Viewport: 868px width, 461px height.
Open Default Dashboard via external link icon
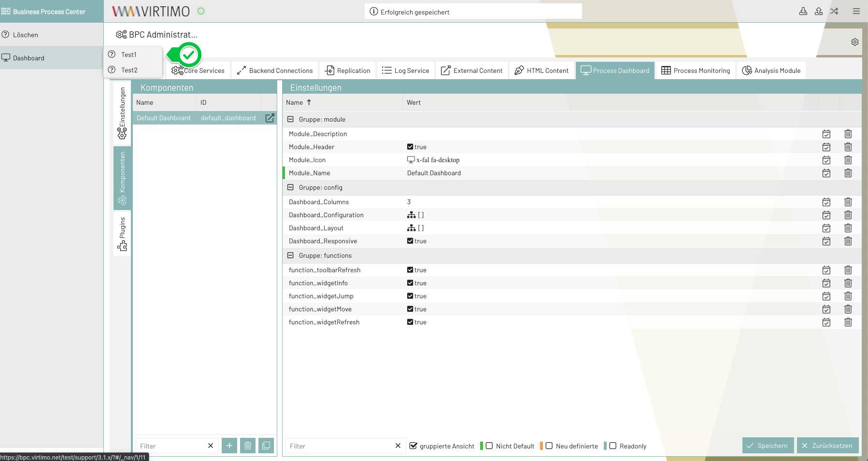pyautogui.click(x=270, y=118)
